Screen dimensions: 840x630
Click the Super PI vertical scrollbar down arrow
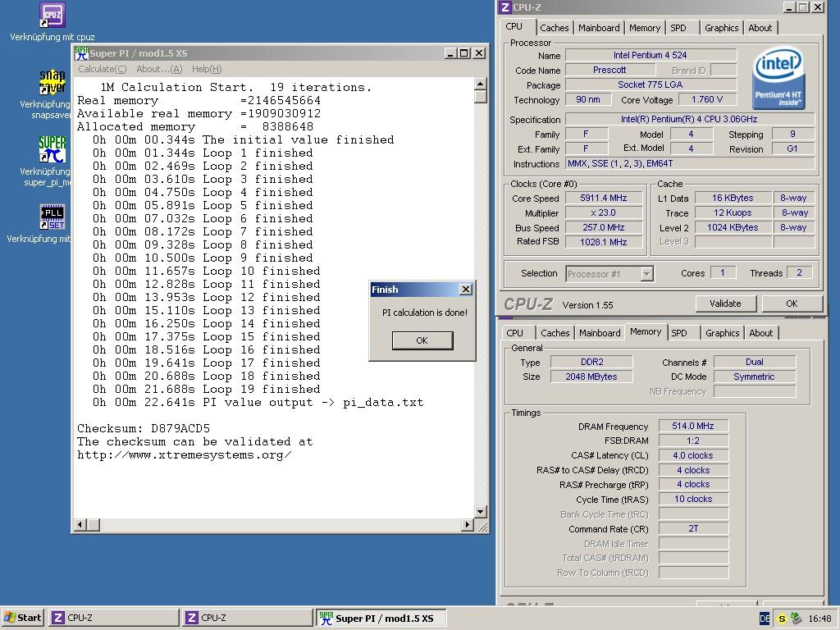pos(480,512)
